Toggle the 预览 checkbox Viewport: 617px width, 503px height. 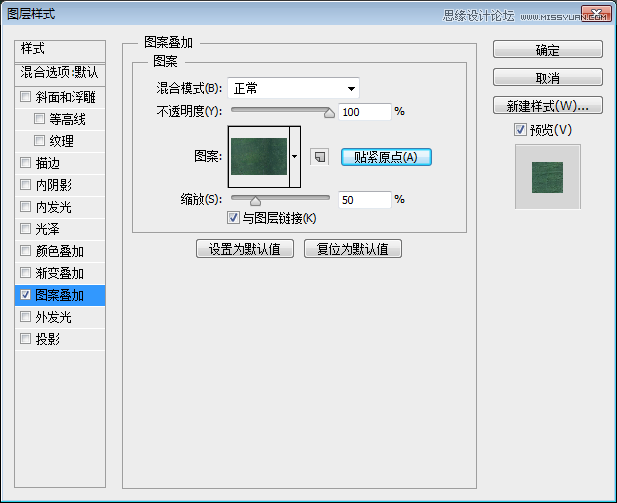click(x=520, y=129)
